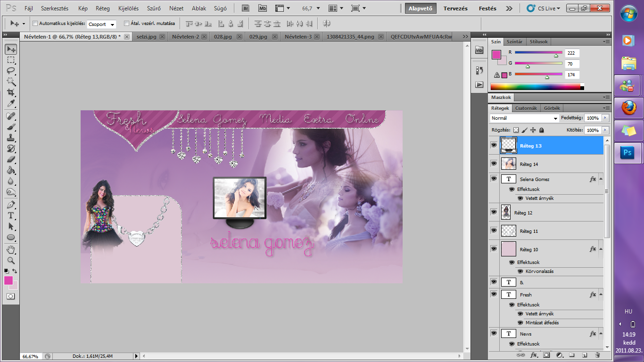Pick the Eyedropper tool
Viewport: 644px width, 362px height.
tap(10, 104)
